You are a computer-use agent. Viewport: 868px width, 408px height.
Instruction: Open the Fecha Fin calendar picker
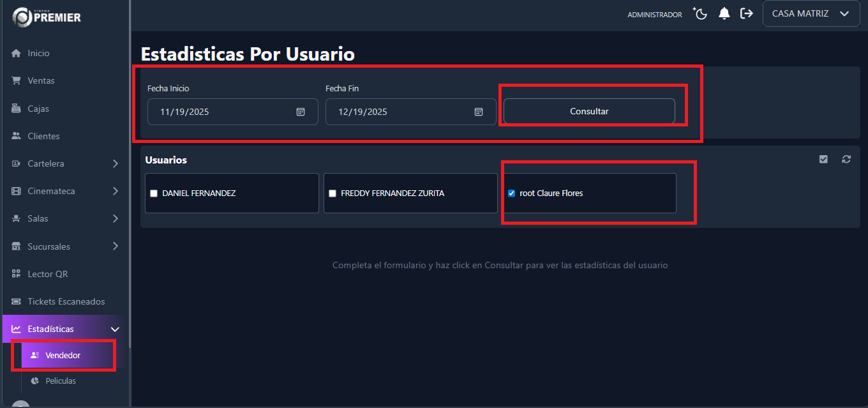pyautogui.click(x=479, y=111)
